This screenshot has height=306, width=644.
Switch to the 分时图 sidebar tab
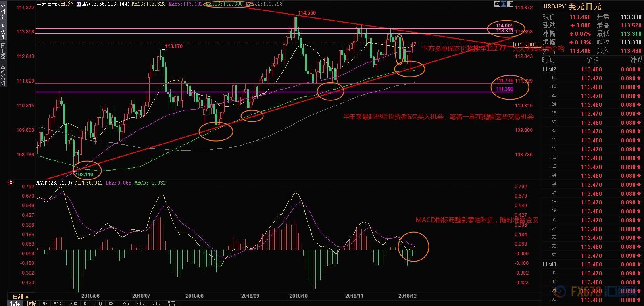coord(3,12)
